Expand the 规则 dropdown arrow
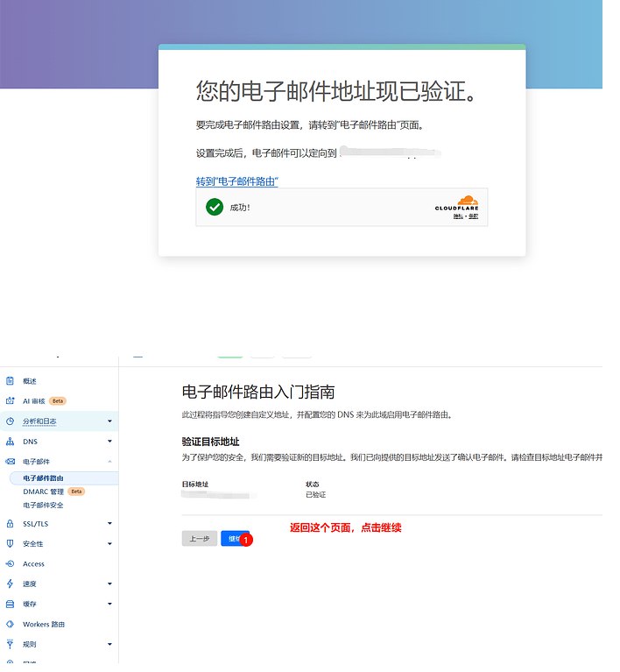This screenshot has width=620, height=672. pos(109,644)
